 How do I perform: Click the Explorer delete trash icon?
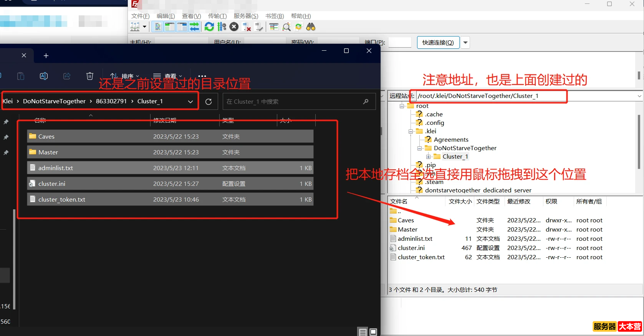pyautogui.click(x=90, y=76)
